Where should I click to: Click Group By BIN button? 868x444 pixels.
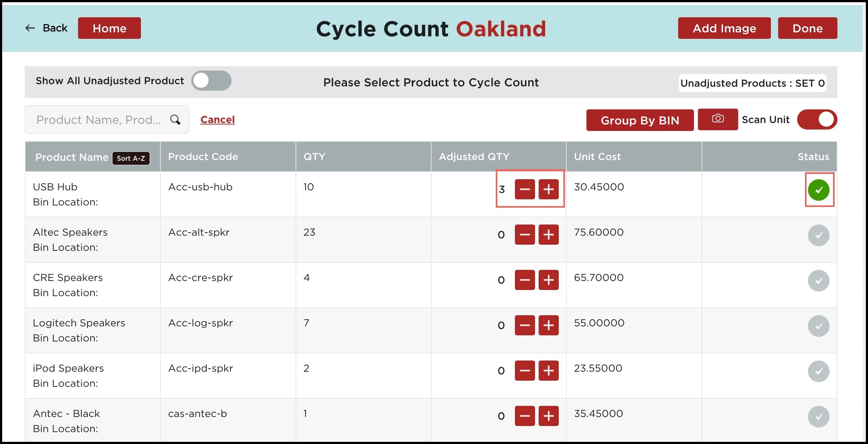pyautogui.click(x=640, y=120)
